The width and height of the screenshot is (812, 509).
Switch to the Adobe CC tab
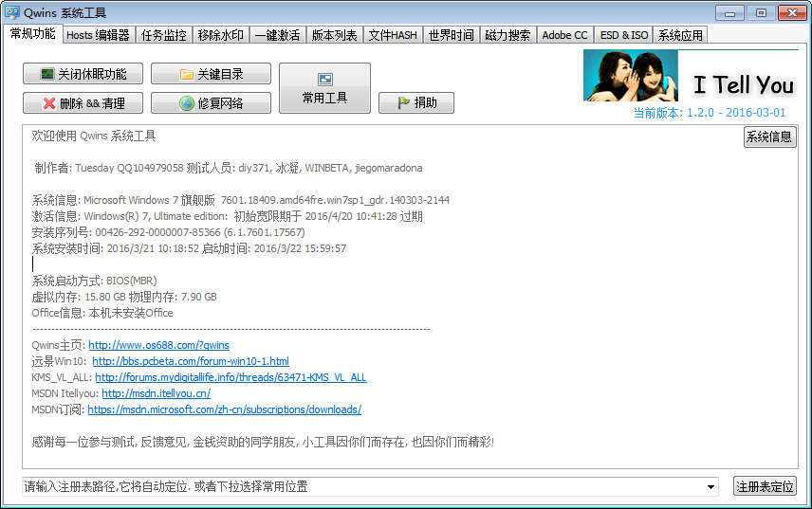[565, 35]
